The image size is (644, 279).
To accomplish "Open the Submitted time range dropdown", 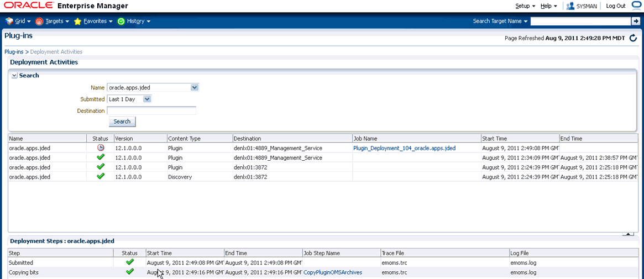I will [148, 99].
